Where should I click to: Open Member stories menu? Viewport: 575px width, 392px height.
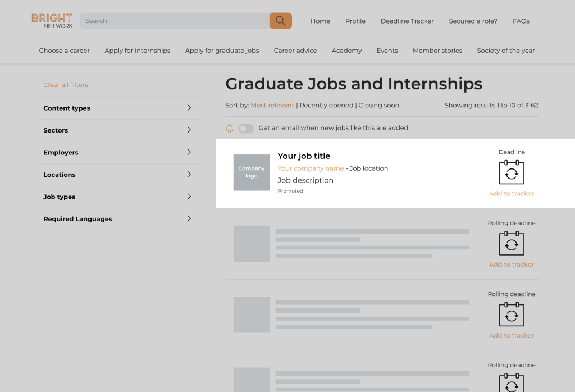click(437, 51)
